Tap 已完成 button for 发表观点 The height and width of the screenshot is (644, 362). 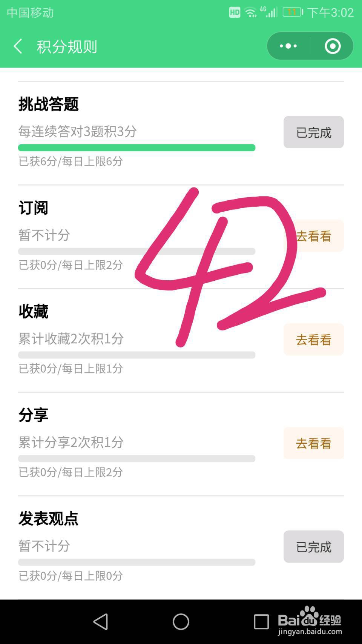313,547
